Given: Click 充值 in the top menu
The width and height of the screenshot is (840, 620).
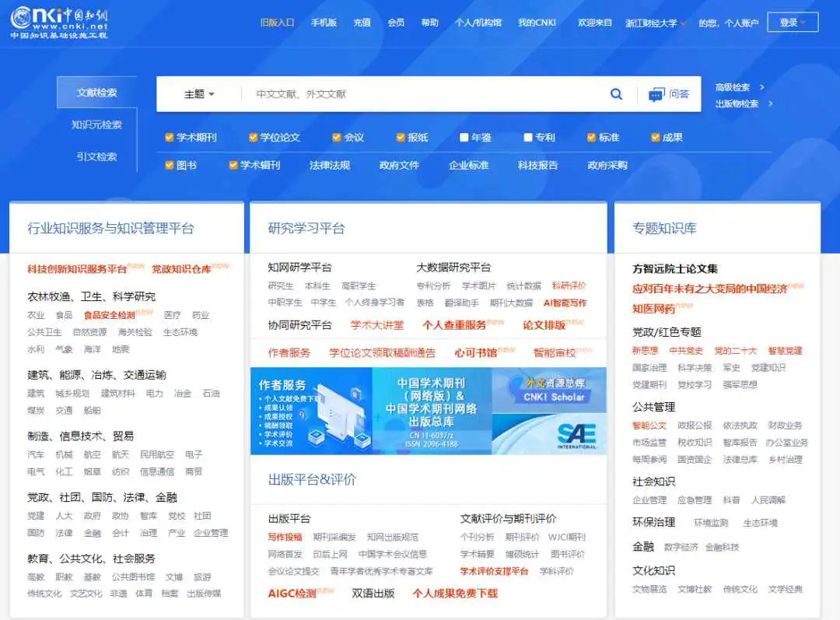Looking at the screenshot, I should [362, 23].
